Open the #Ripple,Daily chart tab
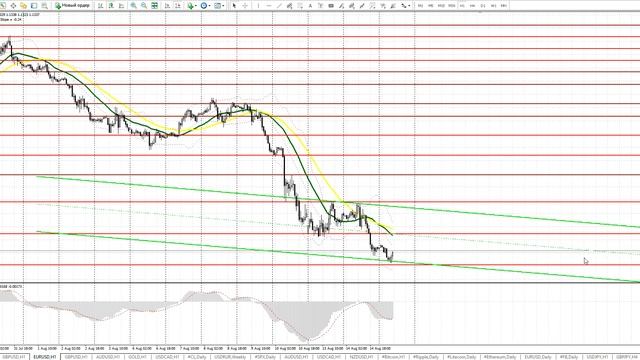 pyautogui.click(x=426, y=357)
